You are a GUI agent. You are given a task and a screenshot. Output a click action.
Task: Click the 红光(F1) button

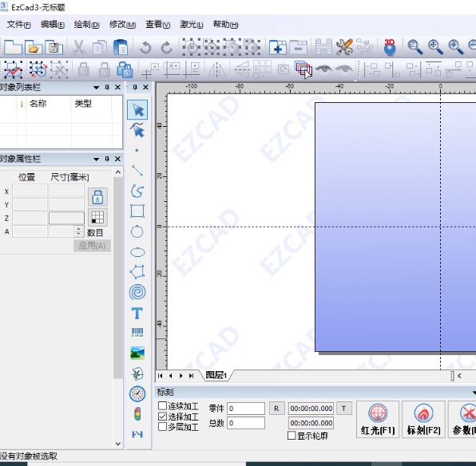coord(378,419)
